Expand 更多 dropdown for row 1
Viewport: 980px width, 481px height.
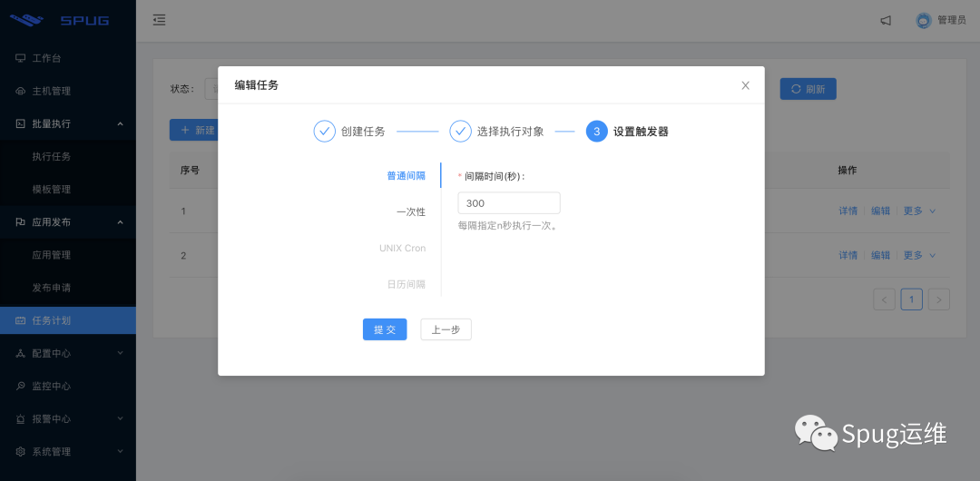(919, 211)
